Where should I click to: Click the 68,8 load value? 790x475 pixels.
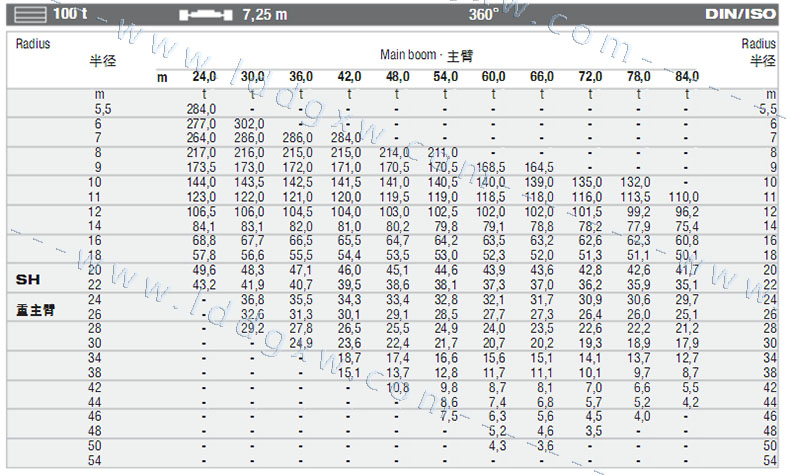point(204,241)
